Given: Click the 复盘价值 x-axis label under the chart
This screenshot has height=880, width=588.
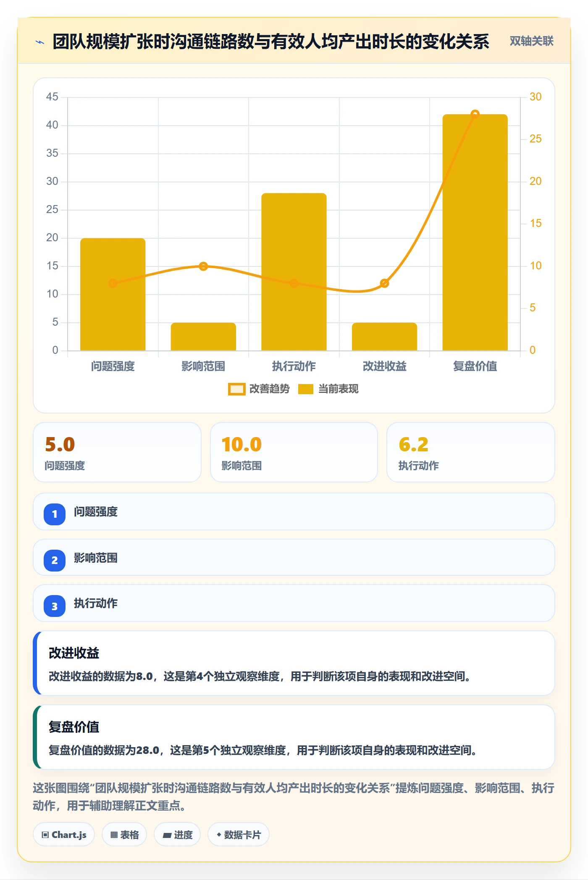Looking at the screenshot, I should click(x=475, y=366).
